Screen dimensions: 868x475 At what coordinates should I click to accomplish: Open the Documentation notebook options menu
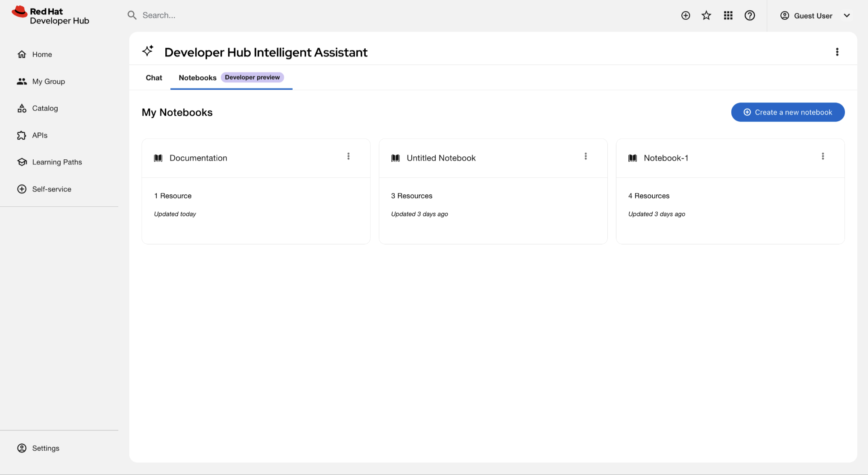(349, 156)
